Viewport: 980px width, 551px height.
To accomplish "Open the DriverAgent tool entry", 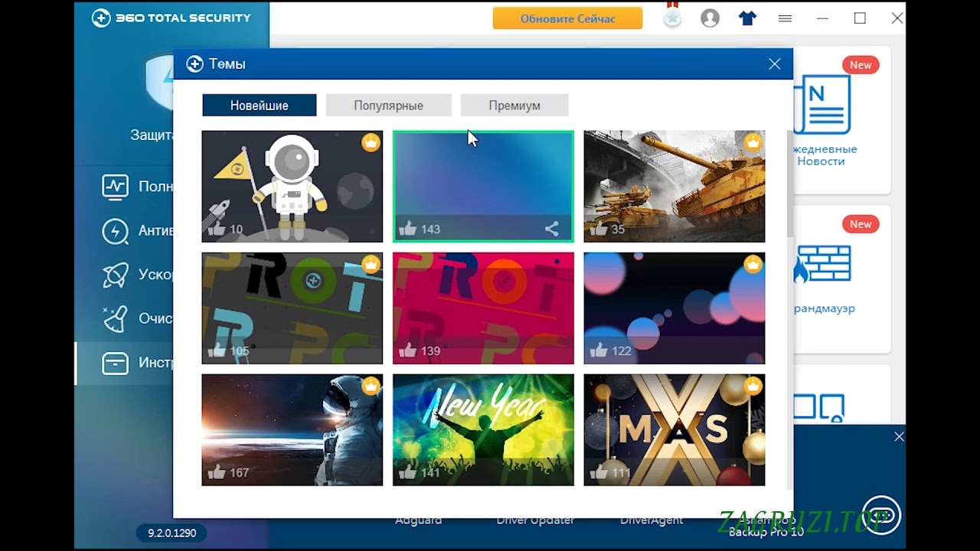I will (x=652, y=520).
